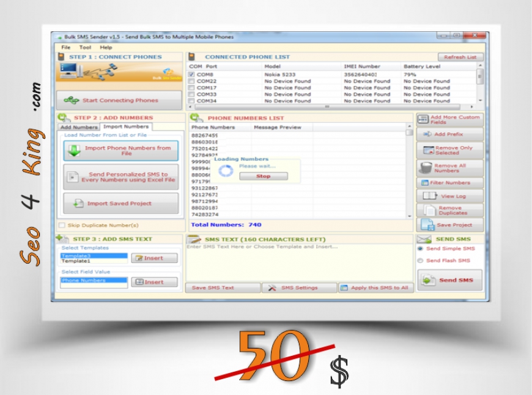The image size is (532, 395).
Task: Open the File menu
Action: coord(66,48)
